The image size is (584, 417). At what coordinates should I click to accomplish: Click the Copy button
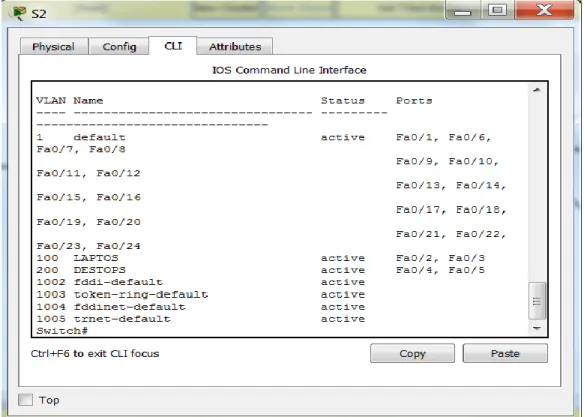click(x=412, y=353)
